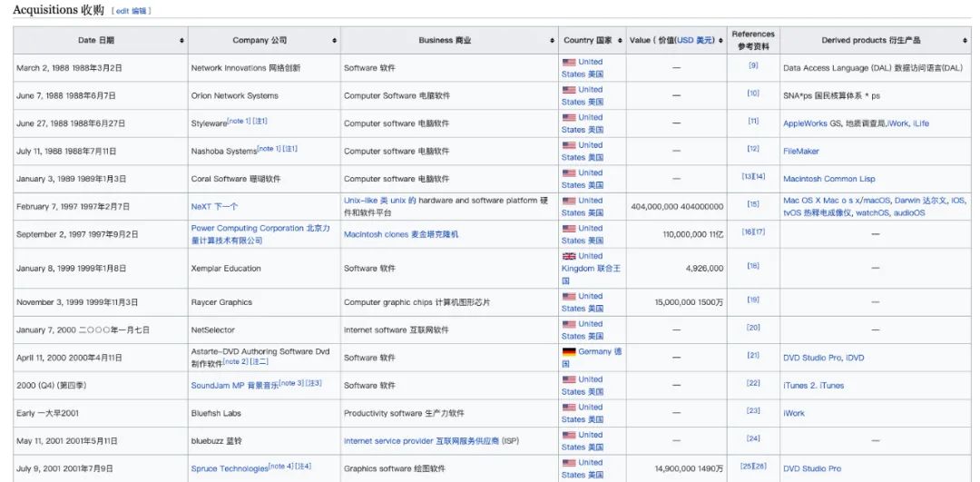This screenshot has height=482, width=980.
Task: Open the audioOS link
Action: coord(908,212)
